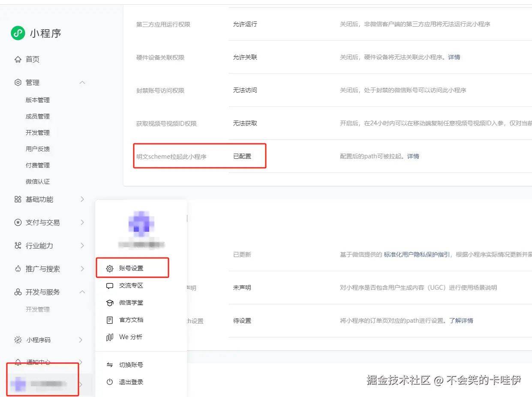The image size is (532, 397).
Task: Choose 账号设置 from the popup menu
Action: coord(131,268)
